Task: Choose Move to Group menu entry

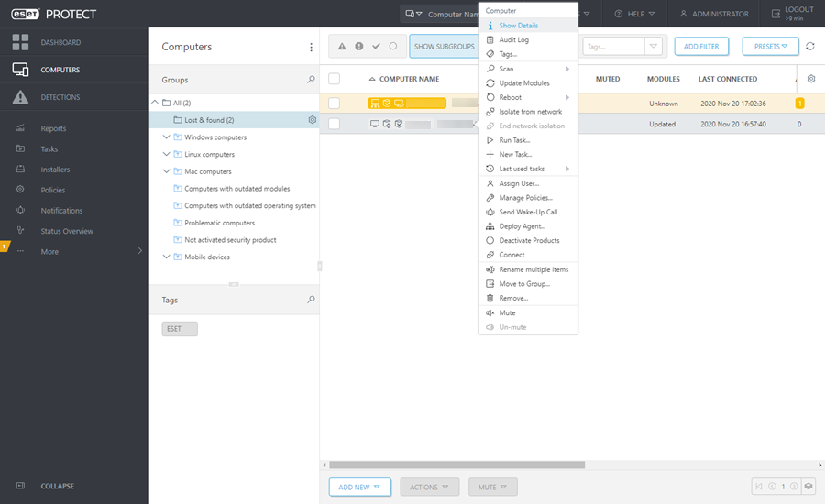Action: 528,283
